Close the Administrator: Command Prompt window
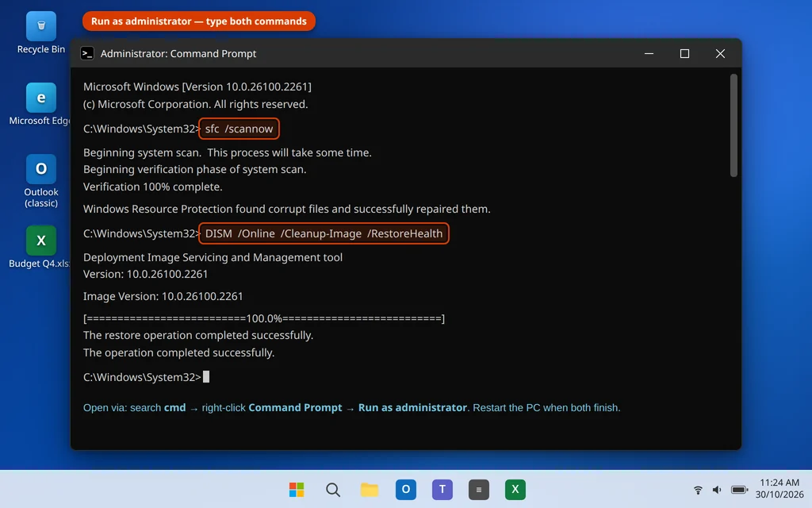The height and width of the screenshot is (508, 812). pos(720,53)
